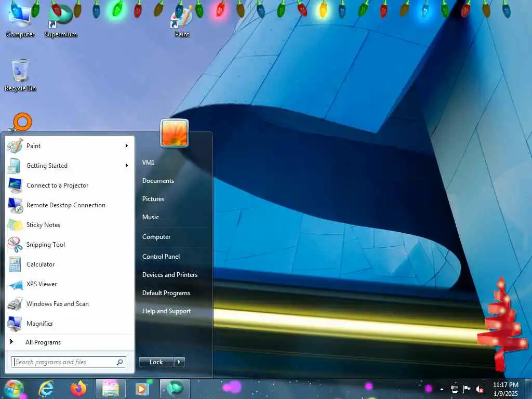Open Pictures from the Start menu
The height and width of the screenshot is (399, 532).
coord(153,199)
